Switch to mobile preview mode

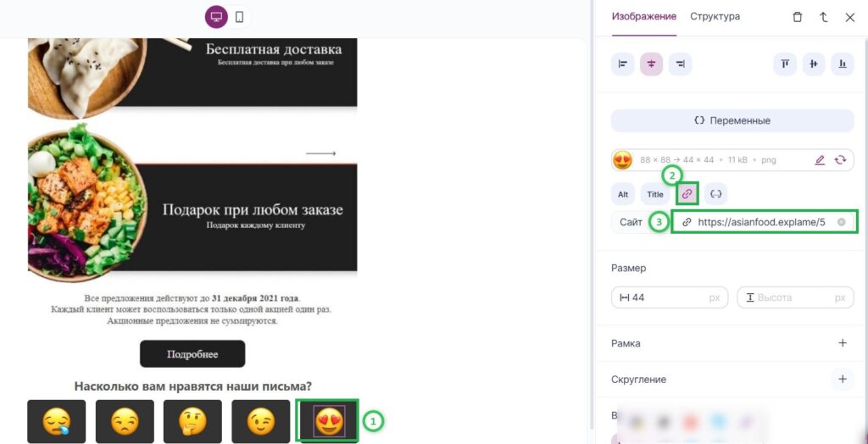(x=239, y=17)
